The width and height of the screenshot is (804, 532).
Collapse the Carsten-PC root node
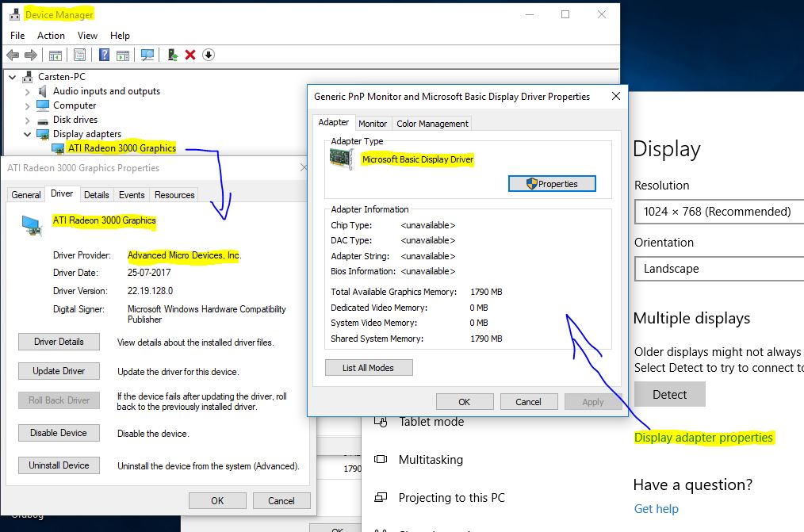[x=13, y=77]
